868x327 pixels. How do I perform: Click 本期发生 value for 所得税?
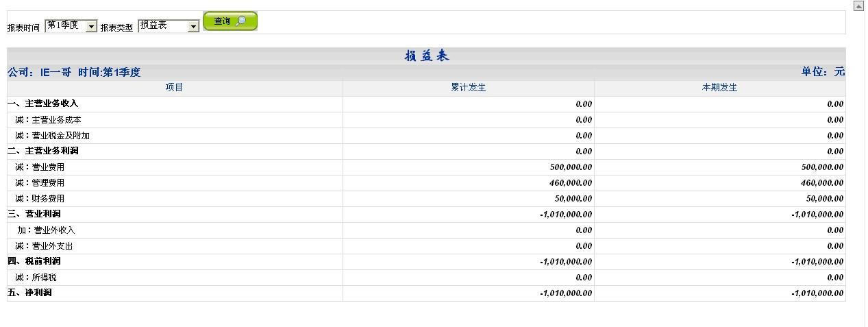pos(835,277)
